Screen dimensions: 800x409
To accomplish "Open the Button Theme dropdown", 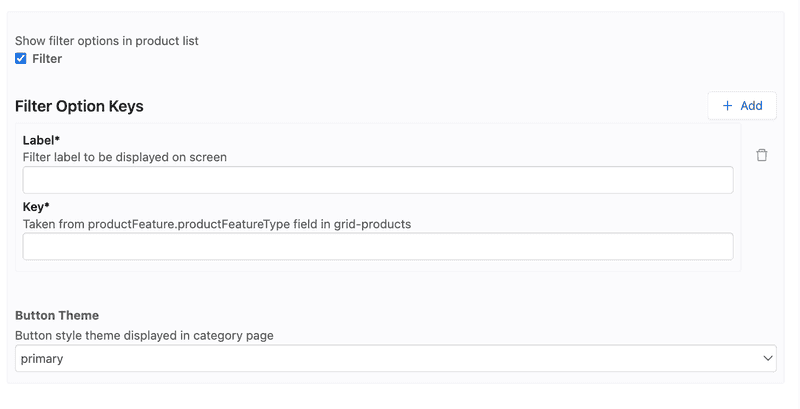I will (x=395, y=358).
